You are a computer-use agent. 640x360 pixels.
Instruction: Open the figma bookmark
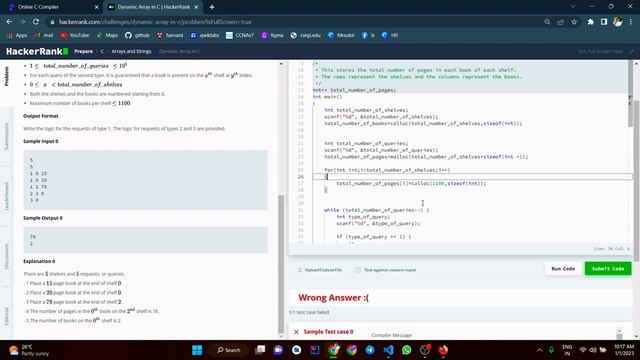[272, 36]
